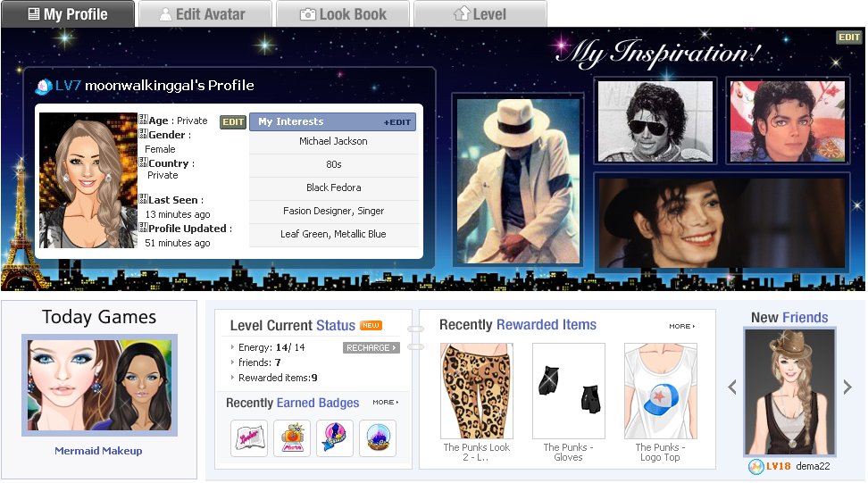
Task: Open the Look Book tab
Action: [x=343, y=13]
